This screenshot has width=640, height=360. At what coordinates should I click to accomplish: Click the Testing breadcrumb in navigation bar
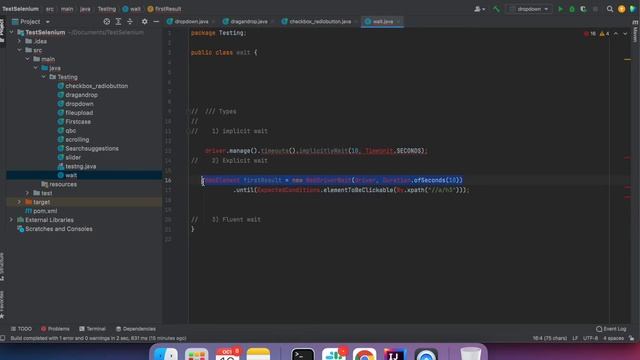107,9
